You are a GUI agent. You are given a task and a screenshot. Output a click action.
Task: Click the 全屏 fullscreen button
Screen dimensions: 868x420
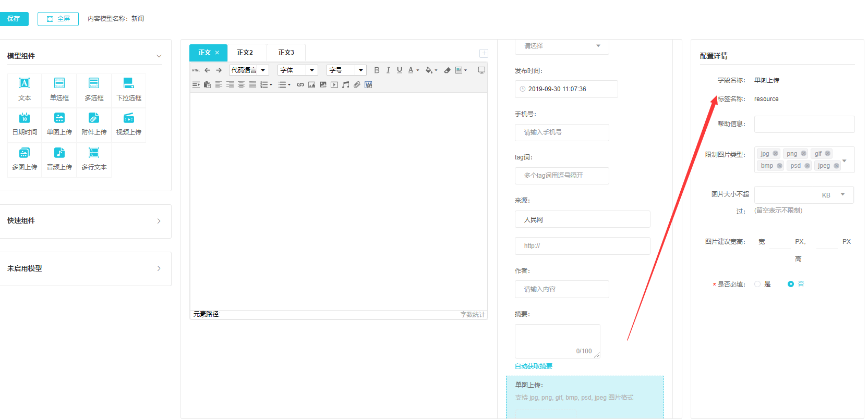coord(58,19)
